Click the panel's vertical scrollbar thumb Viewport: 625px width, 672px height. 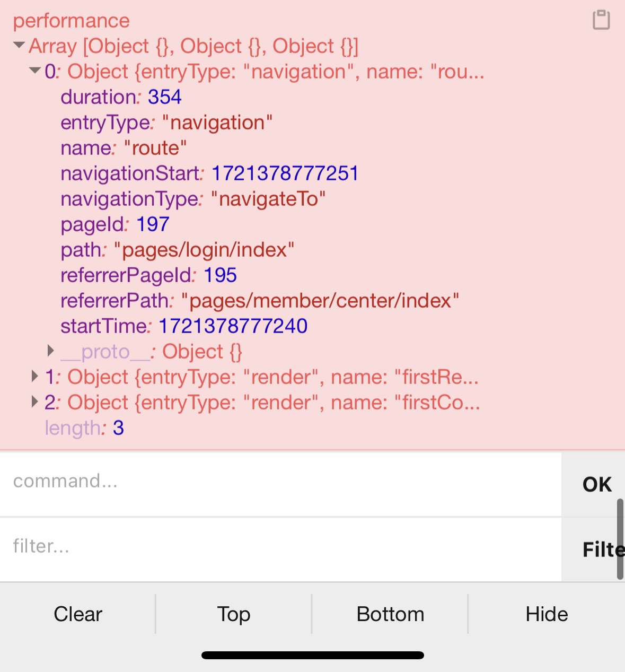click(x=620, y=538)
